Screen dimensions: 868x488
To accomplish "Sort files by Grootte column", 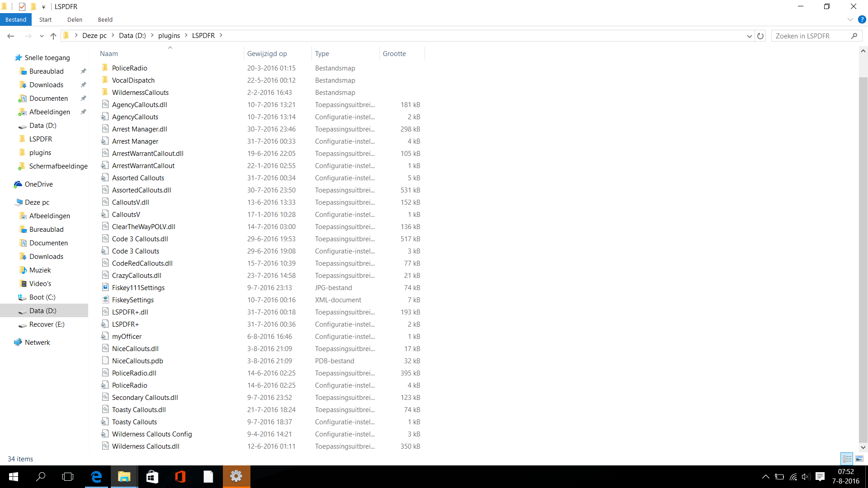I will click(x=394, y=53).
